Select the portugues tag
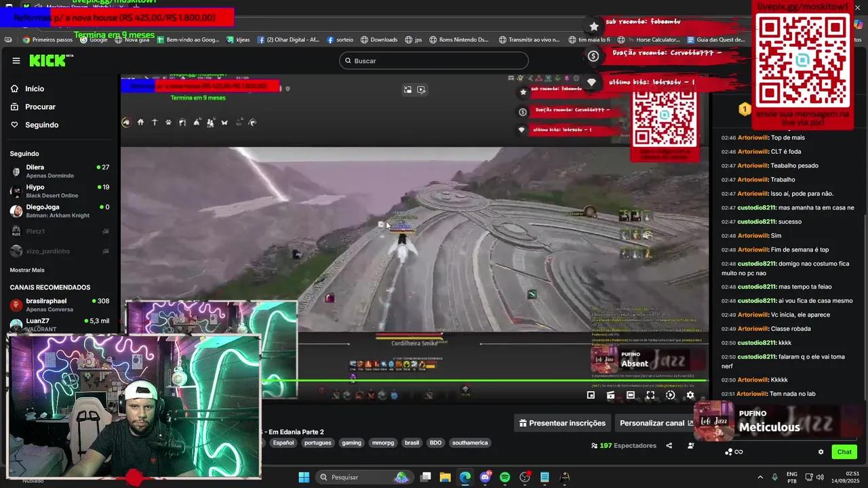 click(x=318, y=443)
